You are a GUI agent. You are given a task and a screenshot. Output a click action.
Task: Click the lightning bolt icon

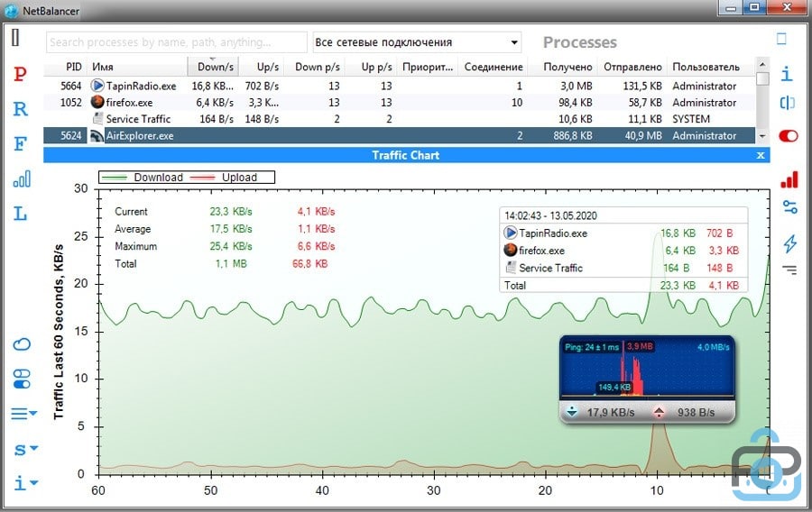(790, 243)
